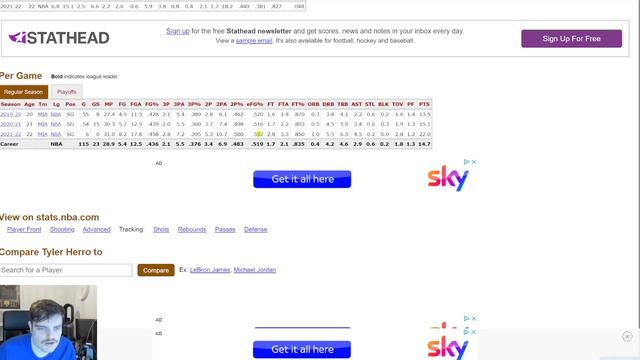Sort table by FT% column header
Image resolution: width=640 pixels, height=360 pixels.
298,104
